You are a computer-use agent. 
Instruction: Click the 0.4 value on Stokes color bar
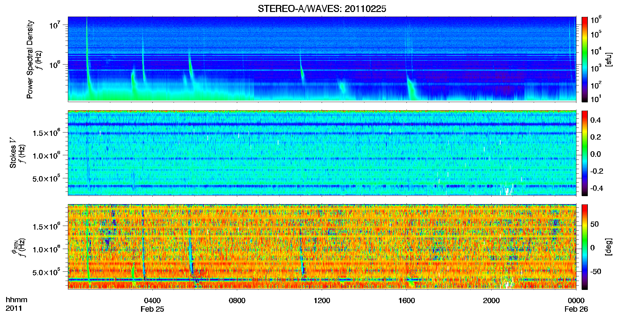point(595,120)
